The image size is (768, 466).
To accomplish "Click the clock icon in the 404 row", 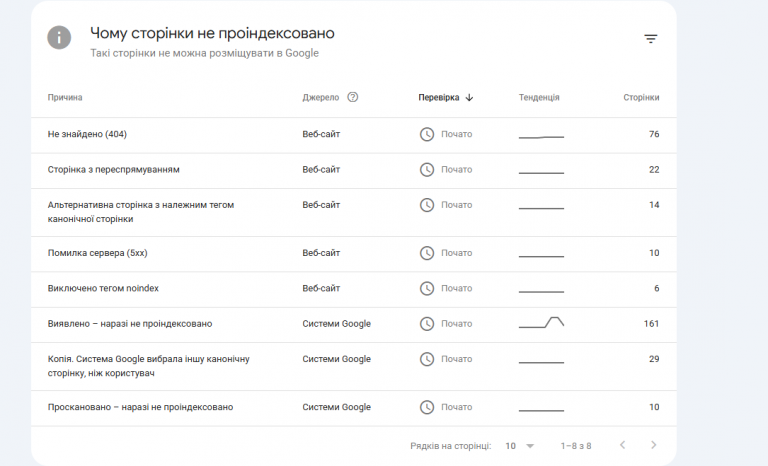I will pyautogui.click(x=427, y=134).
